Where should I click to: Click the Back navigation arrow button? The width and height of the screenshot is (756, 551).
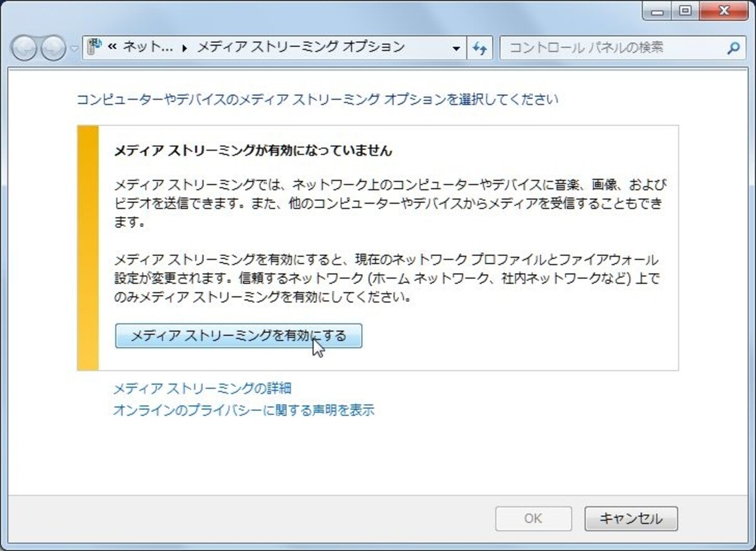coord(25,49)
